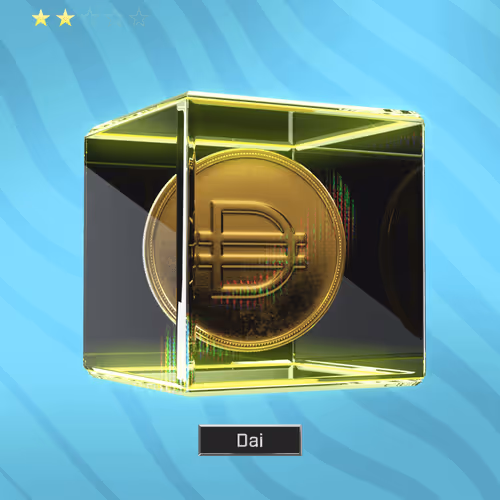Image resolution: width=500 pixels, height=500 pixels.
Task: Click the first filled yellow star
Action: tap(41, 18)
